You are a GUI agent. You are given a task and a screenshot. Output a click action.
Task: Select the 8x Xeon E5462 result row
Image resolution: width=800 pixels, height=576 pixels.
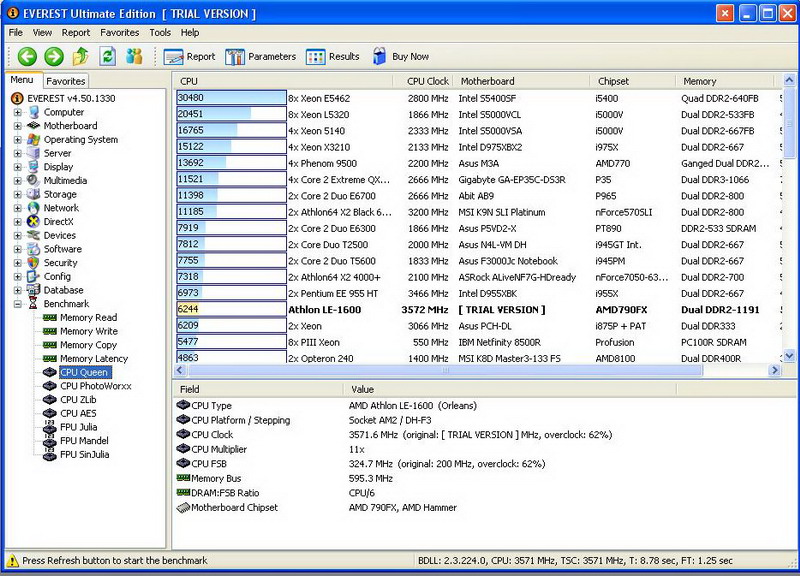(x=477, y=98)
